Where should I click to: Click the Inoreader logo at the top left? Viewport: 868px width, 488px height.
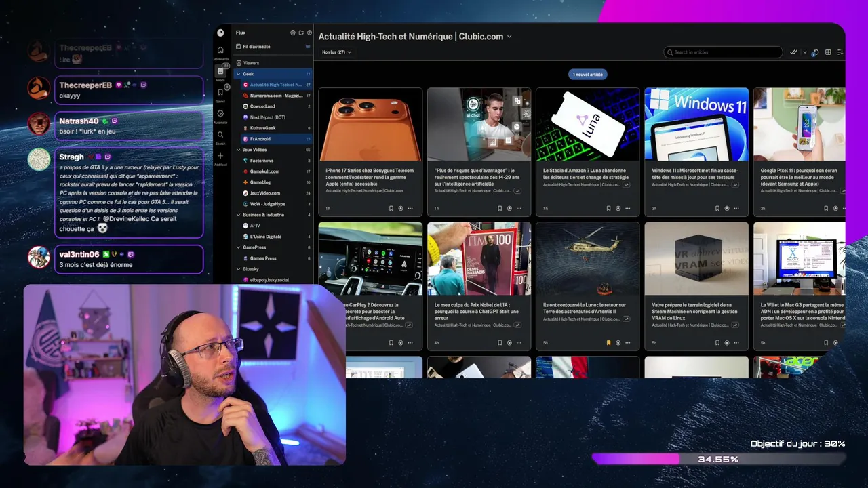(x=220, y=33)
